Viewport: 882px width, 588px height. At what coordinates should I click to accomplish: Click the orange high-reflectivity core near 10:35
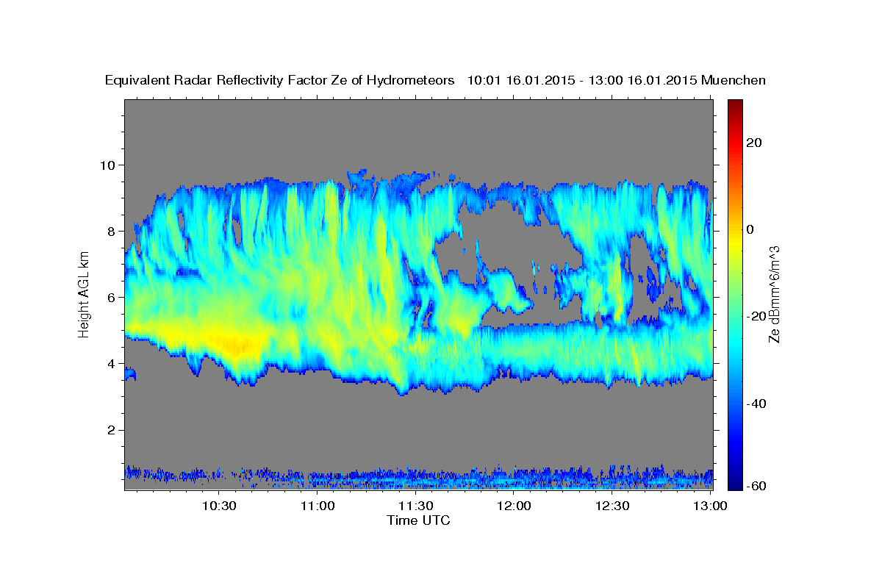(x=237, y=345)
